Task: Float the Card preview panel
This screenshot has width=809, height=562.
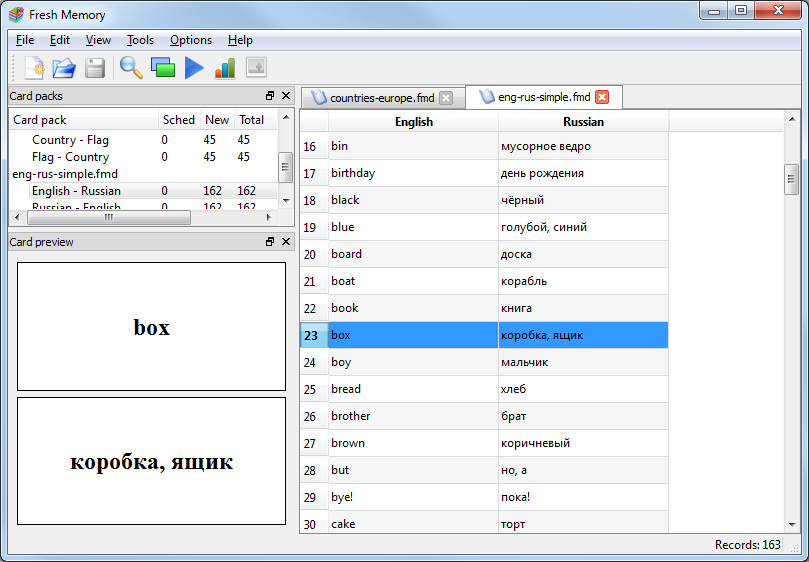Action: click(270, 242)
